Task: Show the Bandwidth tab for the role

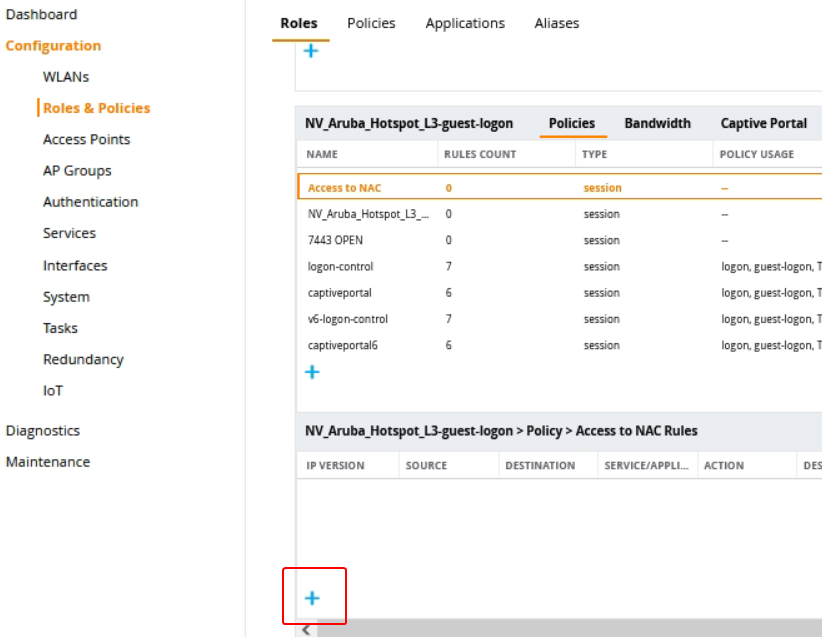Action: (657, 123)
